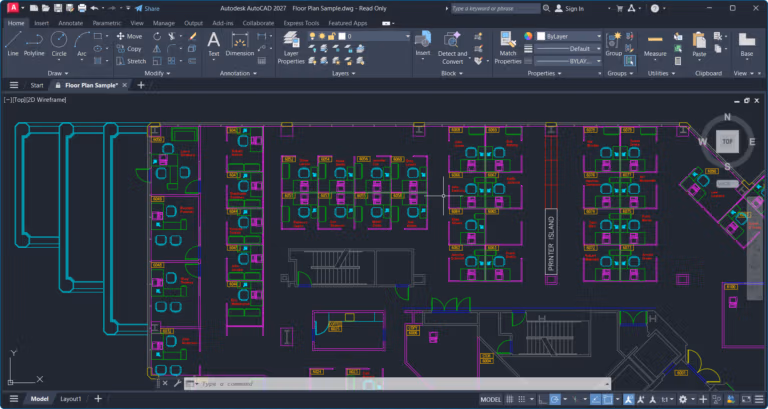Select the Arc tool
This screenshot has height=409, width=768.
point(82,45)
